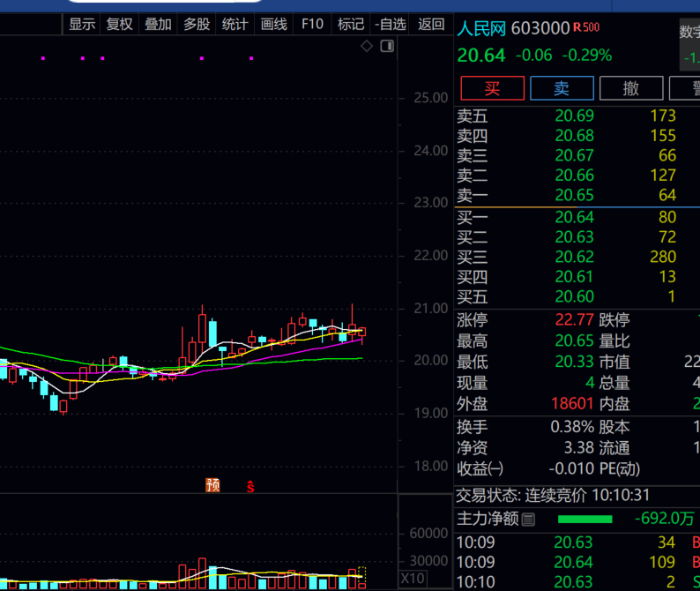The height and width of the screenshot is (591, 700).
Task: Choose the 画线 drawing tool menu
Action: [x=273, y=24]
